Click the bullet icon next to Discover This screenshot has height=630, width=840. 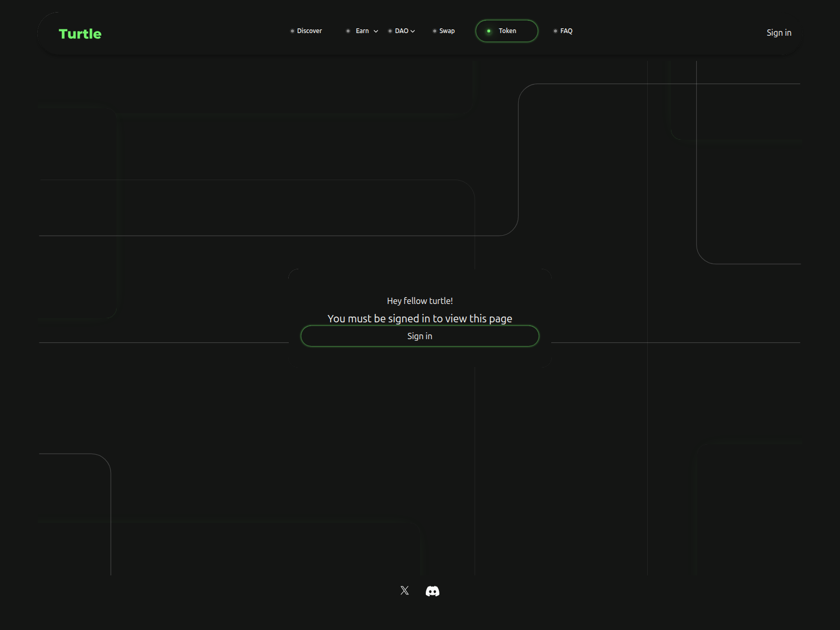click(292, 31)
